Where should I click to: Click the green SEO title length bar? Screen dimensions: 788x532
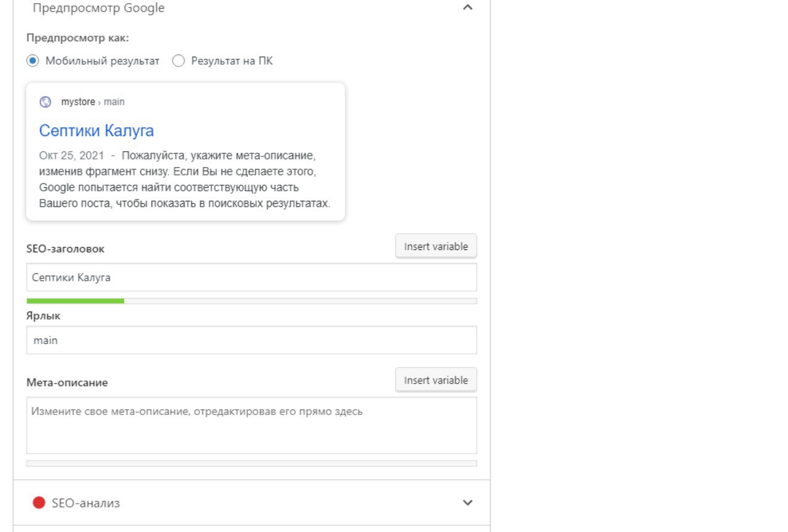coord(75,301)
